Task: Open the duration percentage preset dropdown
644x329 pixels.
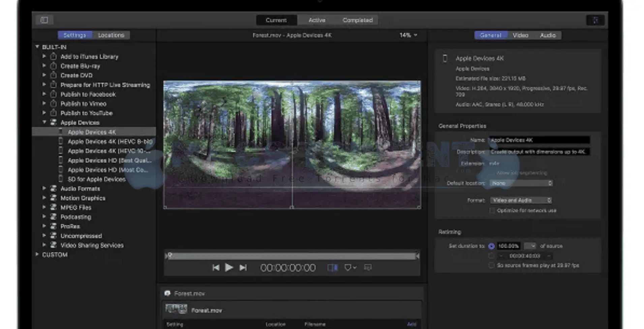Action: click(x=530, y=246)
